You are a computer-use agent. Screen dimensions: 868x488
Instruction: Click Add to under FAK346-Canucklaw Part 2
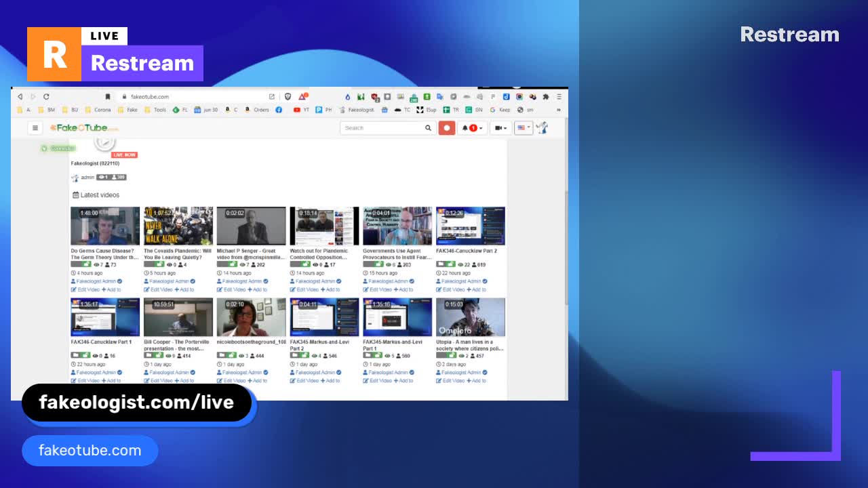pos(478,289)
